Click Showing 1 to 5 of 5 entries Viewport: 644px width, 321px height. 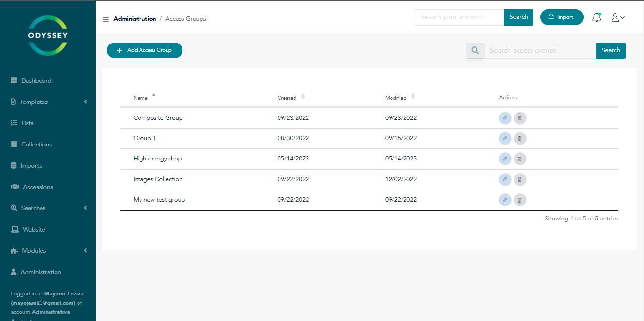(581, 219)
